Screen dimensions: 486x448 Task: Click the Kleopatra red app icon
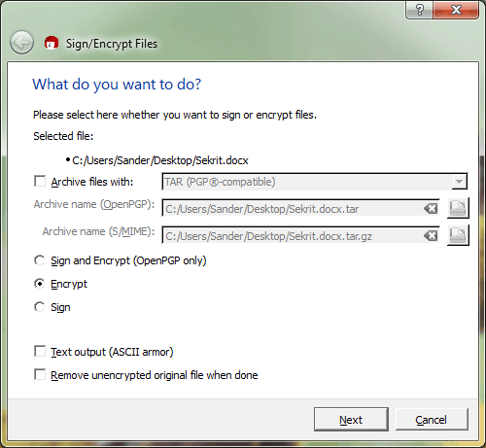click(52, 43)
